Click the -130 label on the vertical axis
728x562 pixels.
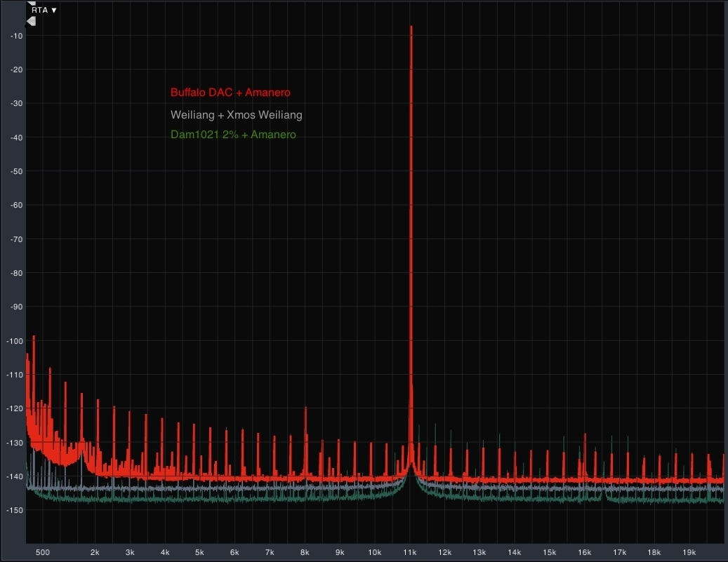coord(15,443)
